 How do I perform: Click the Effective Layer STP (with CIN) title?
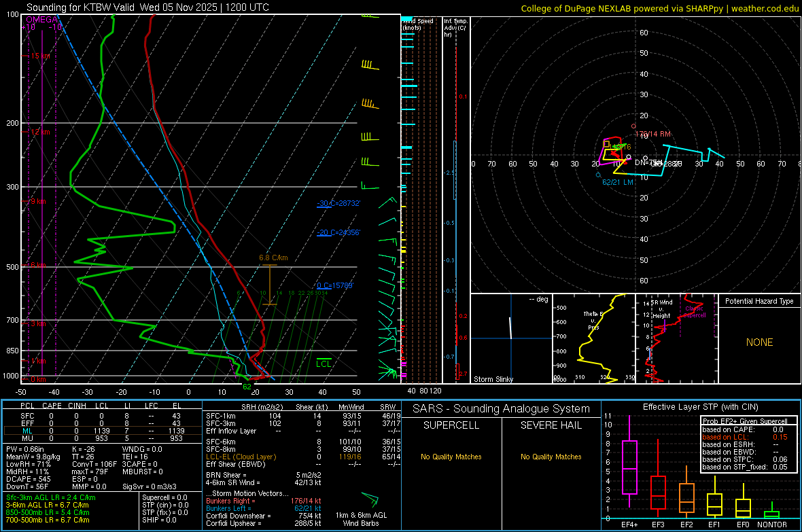click(x=701, y=407)
